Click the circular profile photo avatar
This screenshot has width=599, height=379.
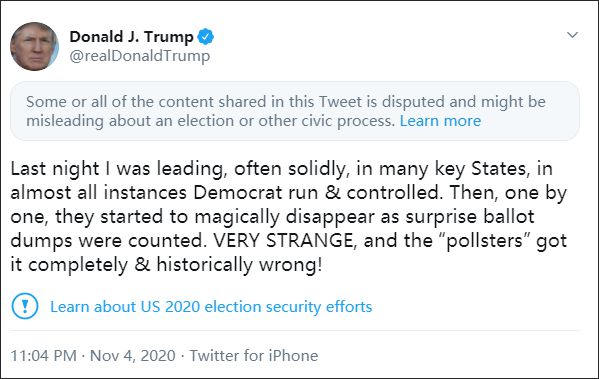click(34, 46)
